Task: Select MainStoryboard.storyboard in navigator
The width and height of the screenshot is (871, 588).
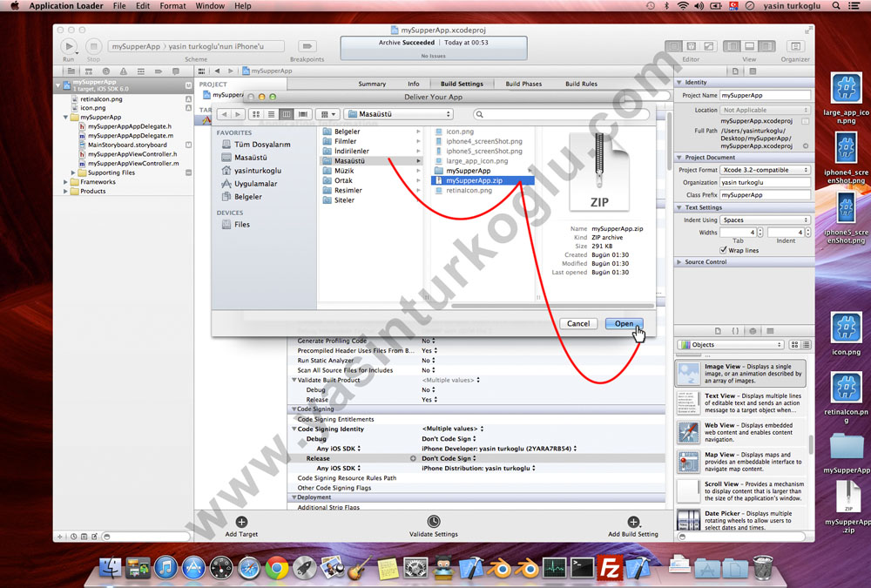Action: [x=127, y=145]
